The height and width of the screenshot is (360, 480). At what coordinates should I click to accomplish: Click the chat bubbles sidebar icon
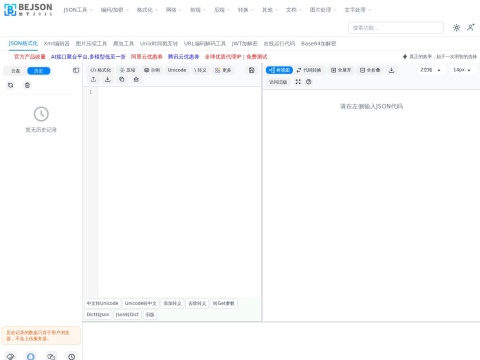click(51, 356)
